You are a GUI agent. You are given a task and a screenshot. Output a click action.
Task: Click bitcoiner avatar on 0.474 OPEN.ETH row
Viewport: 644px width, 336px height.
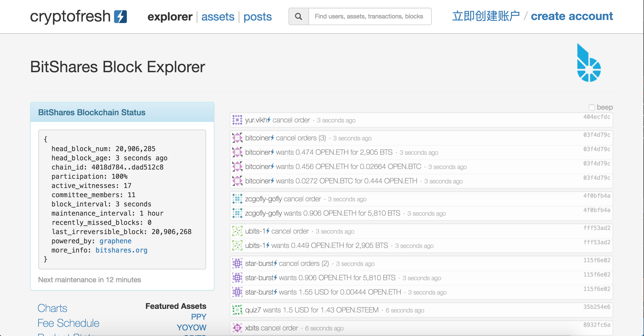point(237,152)
